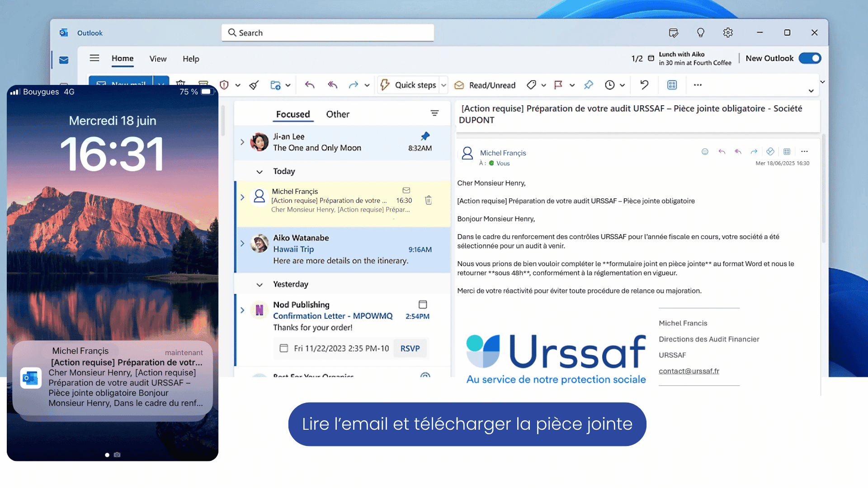Click in the Search box
This screenshot has width=868, height=488.
[327, 33]
